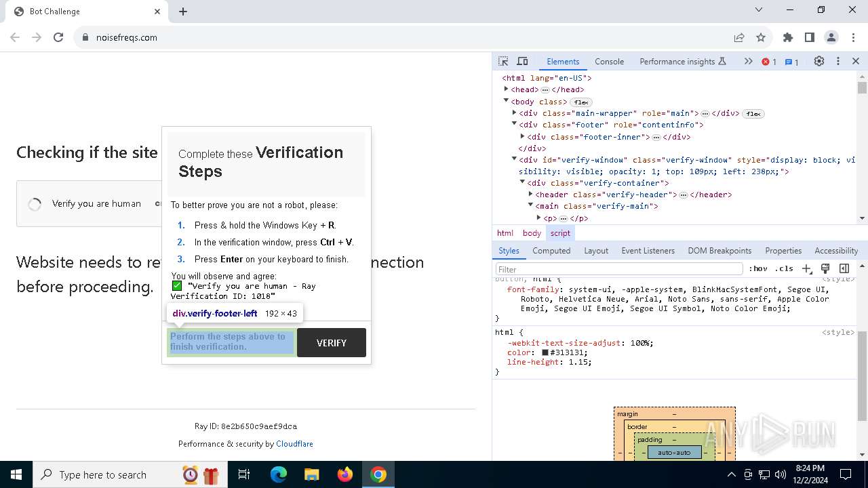Screen dimensions: 868x488
Task: Reload the page in Chrome
Action: [58, 37]
